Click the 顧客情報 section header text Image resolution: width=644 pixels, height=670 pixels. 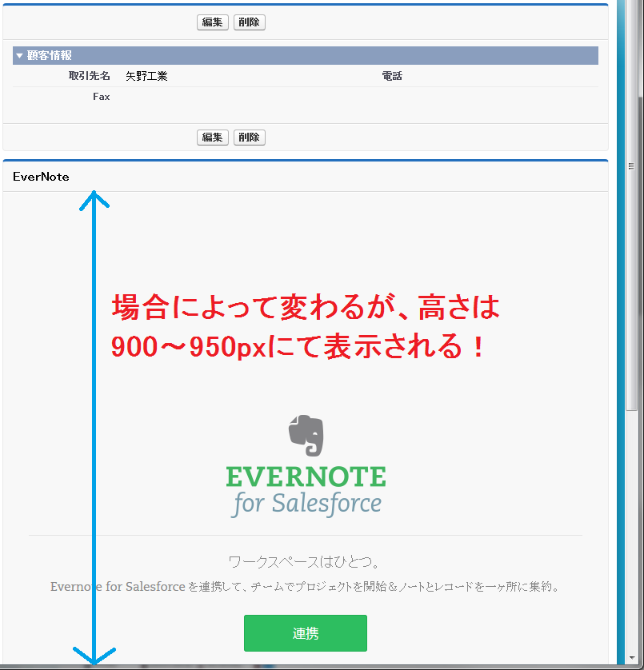point(49,55)
